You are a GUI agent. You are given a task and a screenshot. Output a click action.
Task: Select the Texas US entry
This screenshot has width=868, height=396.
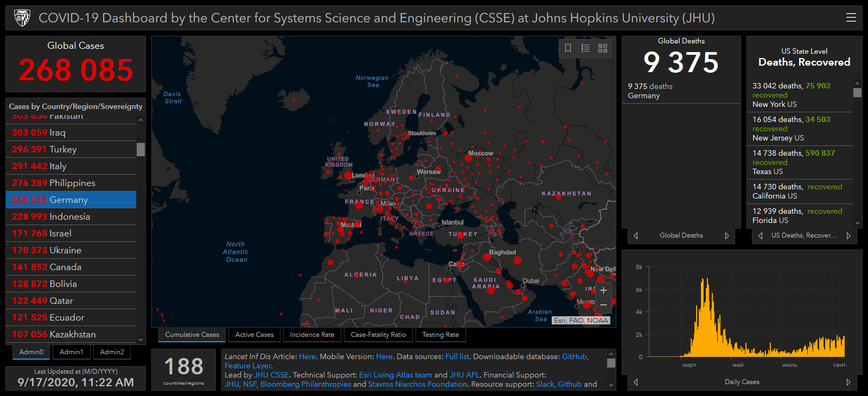point(800,162)
